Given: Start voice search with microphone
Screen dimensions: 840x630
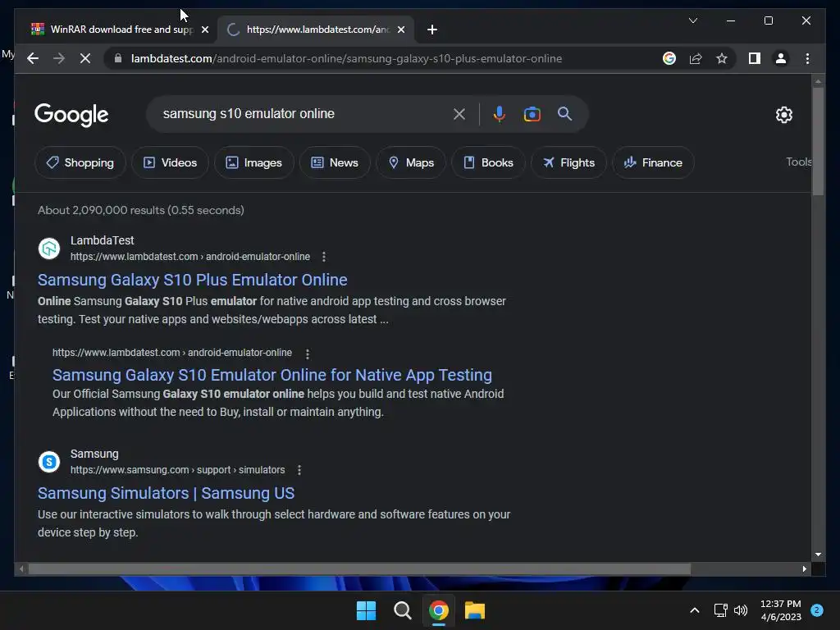Looking at the screenshot, I should pos(500,114).
